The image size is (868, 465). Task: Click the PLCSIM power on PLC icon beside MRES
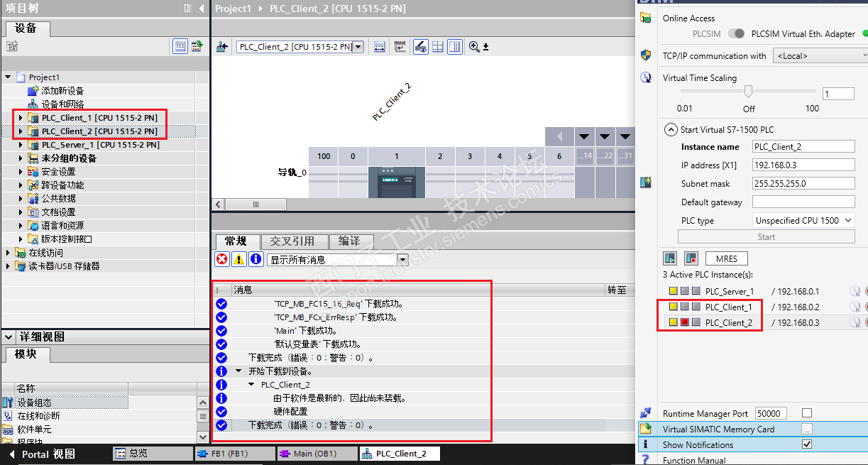coord(670,258)
